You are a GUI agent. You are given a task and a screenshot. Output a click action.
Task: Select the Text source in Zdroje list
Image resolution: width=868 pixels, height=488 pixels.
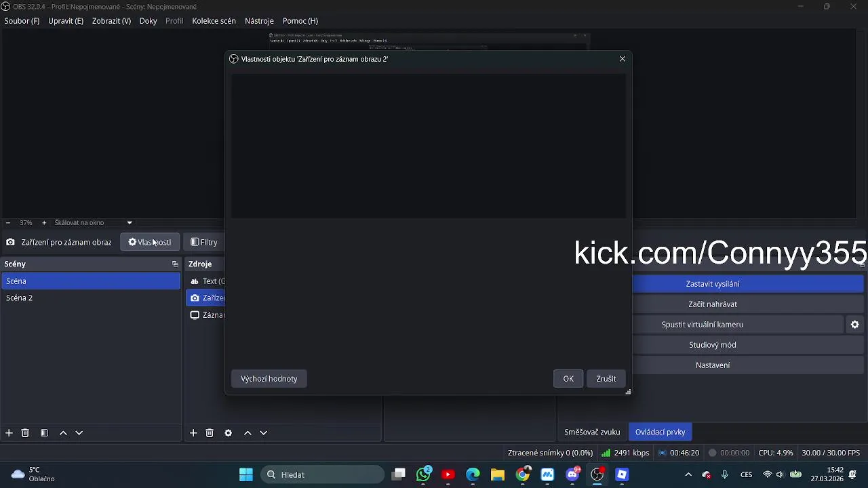coord(205,281)
